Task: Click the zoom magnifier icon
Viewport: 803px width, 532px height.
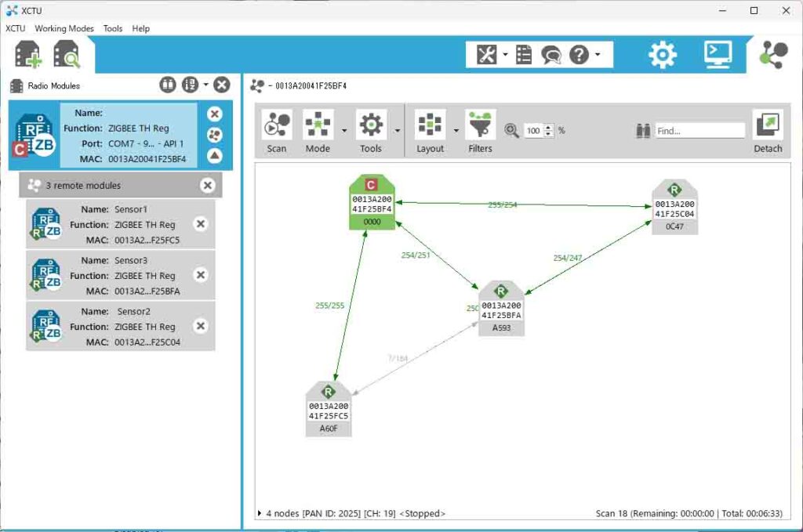Action: [x=511, y=130]
